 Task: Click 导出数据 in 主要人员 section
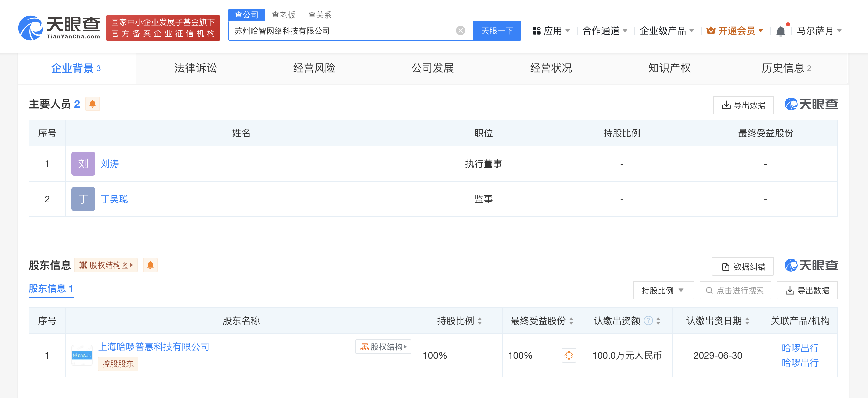(743, 105)
